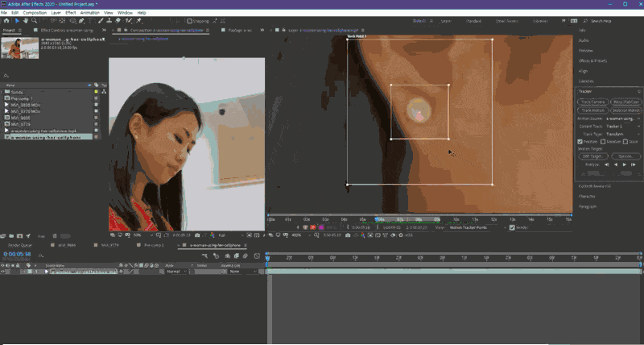644x345 pixels.
Task: Click the project item thumbnail preview
Action: pyautogui.click(x=19, y=48)
